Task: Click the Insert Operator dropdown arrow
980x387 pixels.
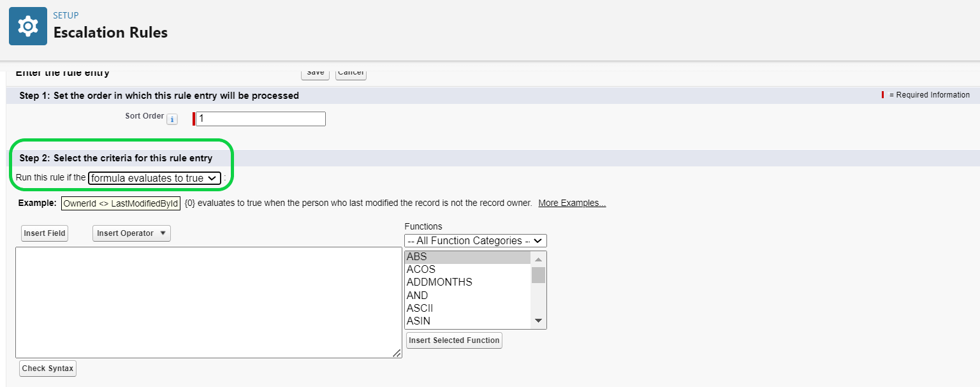Action: click(165, 233)
